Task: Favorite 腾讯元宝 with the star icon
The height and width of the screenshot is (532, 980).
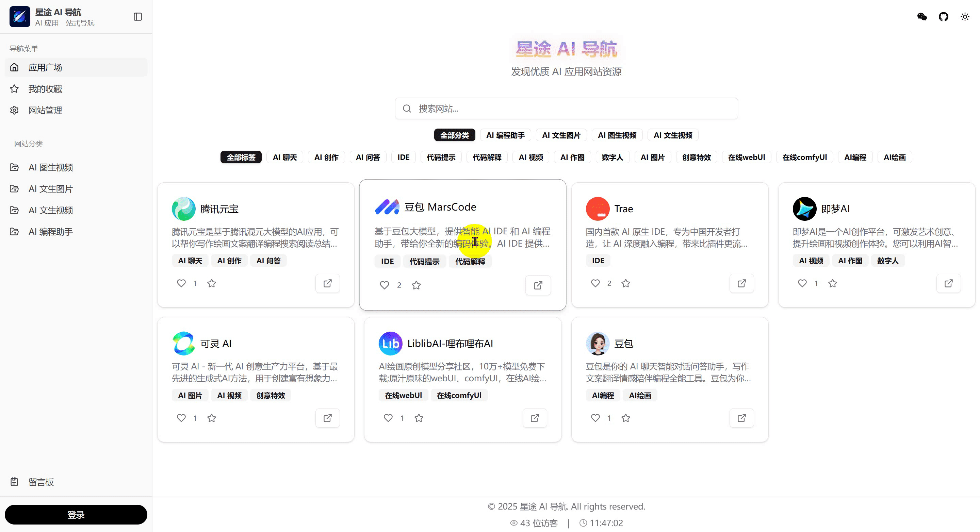Action: (x=212, y=283)
